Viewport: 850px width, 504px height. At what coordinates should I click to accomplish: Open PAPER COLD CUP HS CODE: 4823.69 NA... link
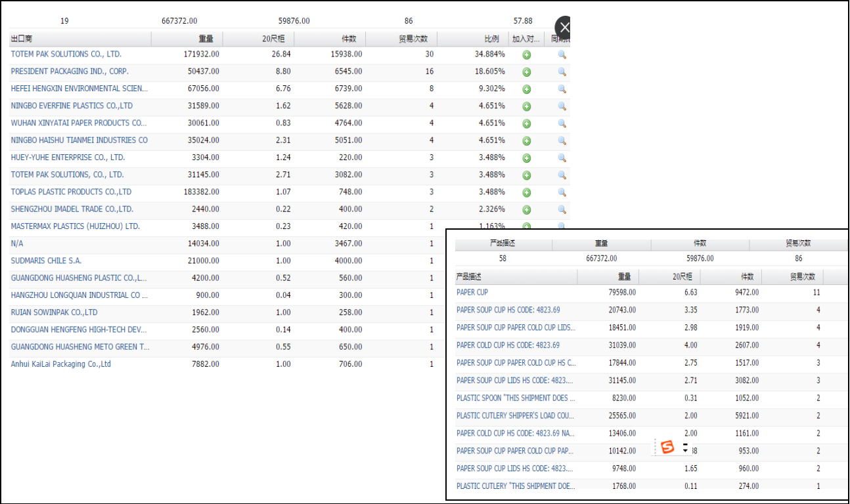click(516, 434)
